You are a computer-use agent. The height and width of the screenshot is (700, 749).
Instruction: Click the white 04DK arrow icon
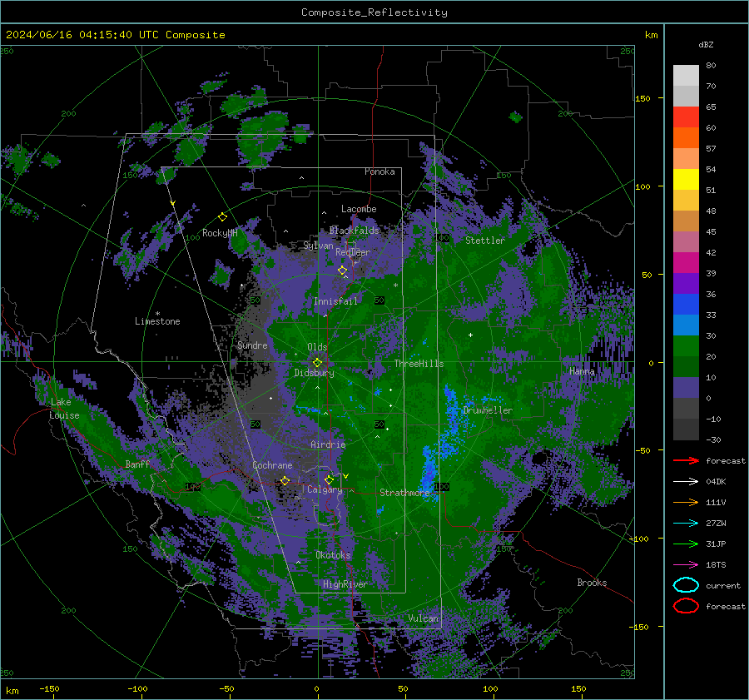tap(686, 482)
